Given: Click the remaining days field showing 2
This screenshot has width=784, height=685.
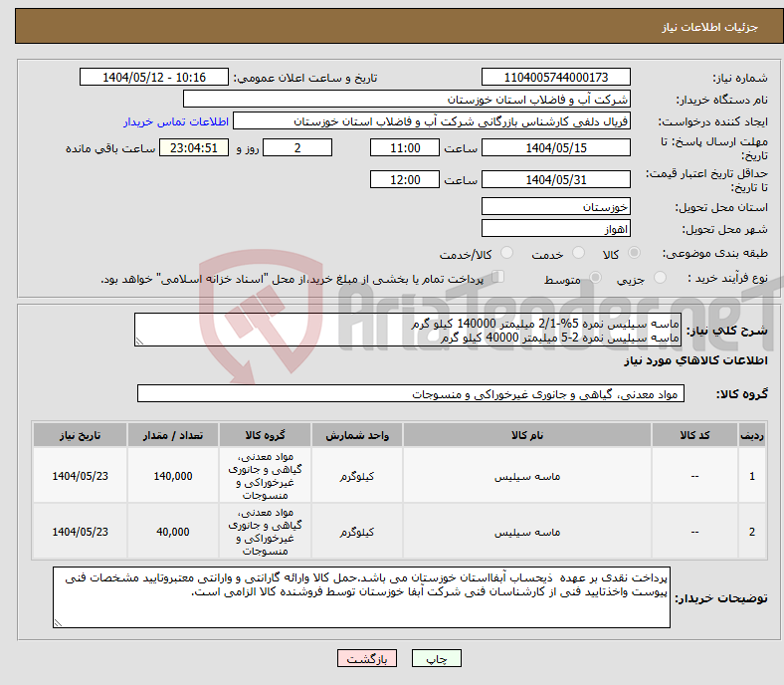Looking at the screenshot, I should click(x=297, y=147).
